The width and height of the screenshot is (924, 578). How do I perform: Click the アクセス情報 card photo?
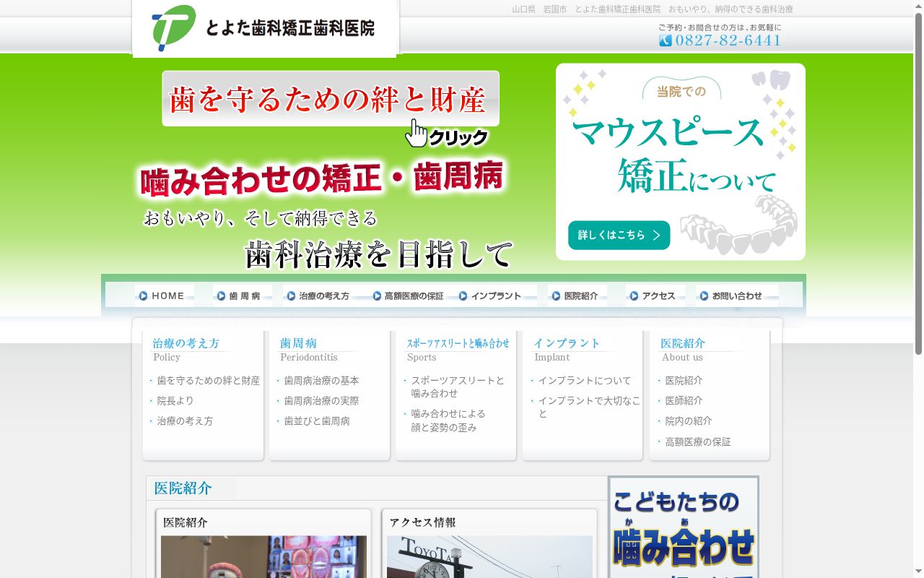pos(489,556)
